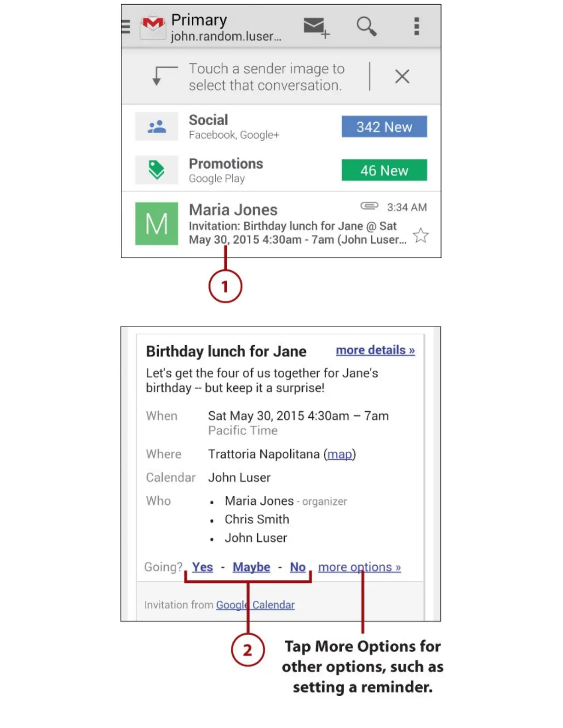This screenshot has height=728, width=563.
Task: Open the map link for Trattoria Napolitana
Action: pos(339,454)
